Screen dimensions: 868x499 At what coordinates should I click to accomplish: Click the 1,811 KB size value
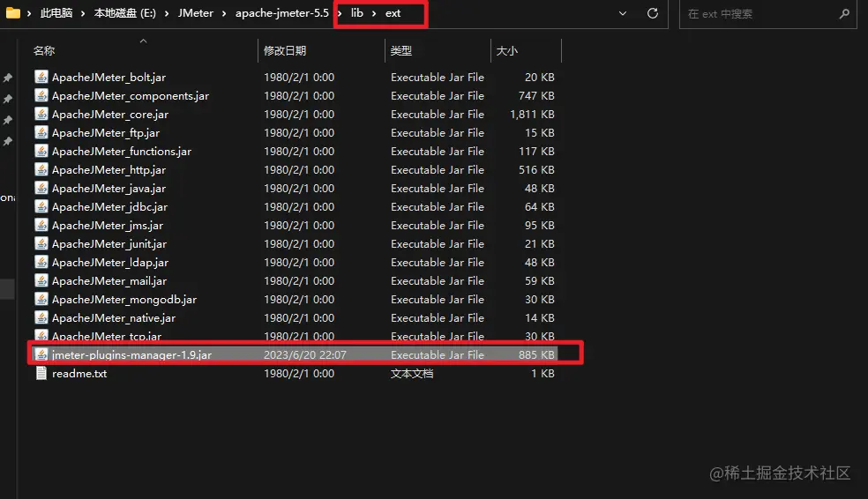coord(532,114)
